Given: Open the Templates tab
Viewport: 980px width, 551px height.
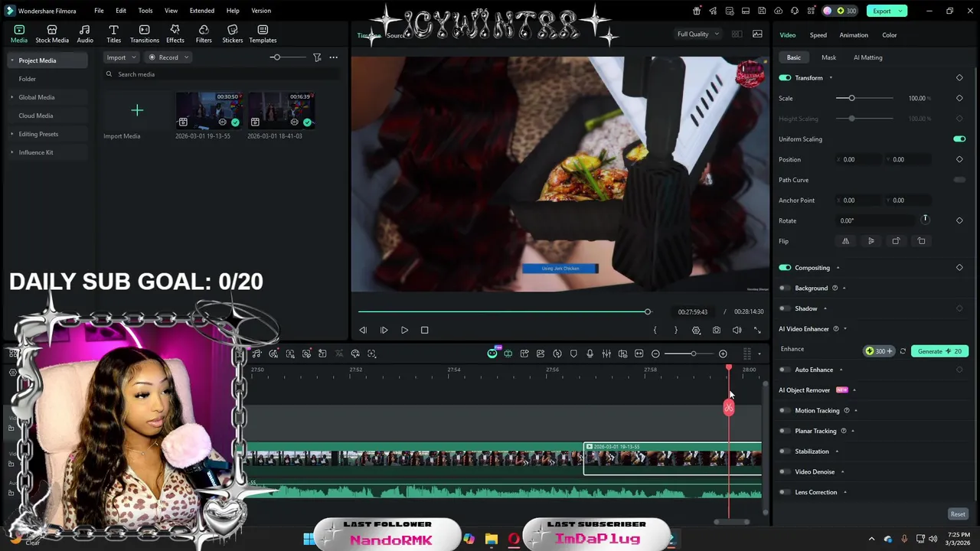Looking at the screenshot, I should point(263,34).
